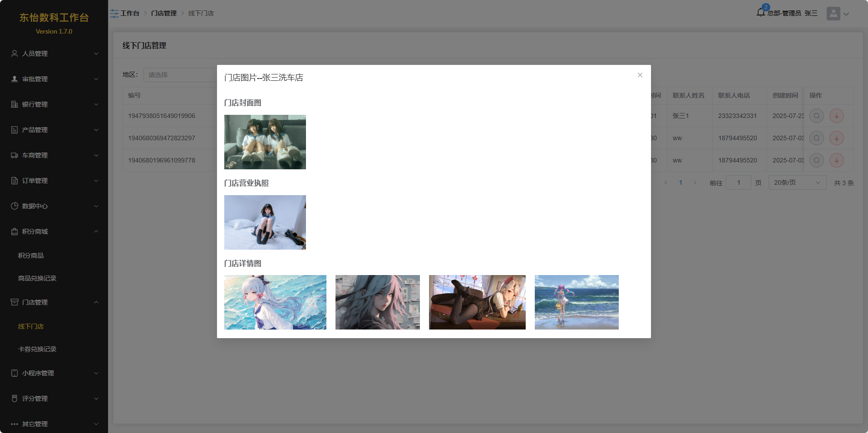The image size is (868, 433).
Task: Click the page number jump input field
Action: (x=738, y=183)
